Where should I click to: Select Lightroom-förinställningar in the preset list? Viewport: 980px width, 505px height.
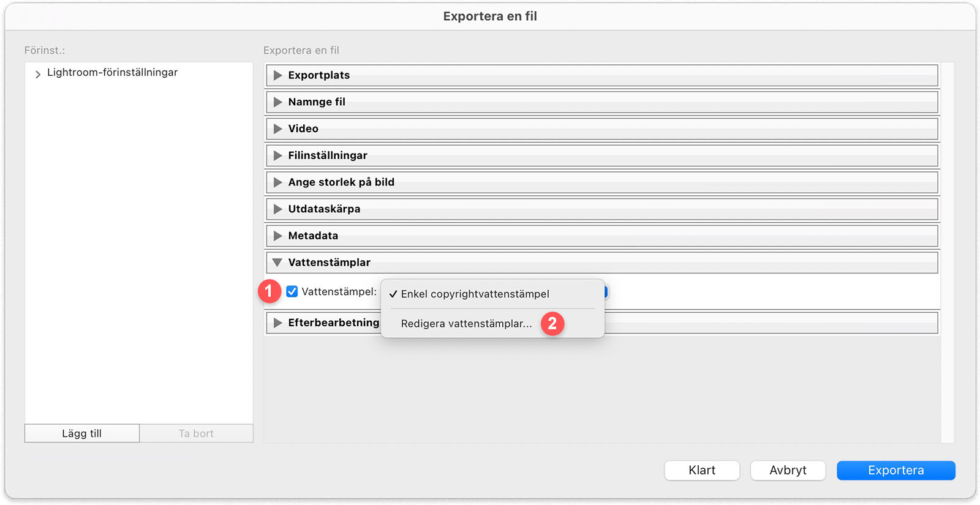pos(112,72)
